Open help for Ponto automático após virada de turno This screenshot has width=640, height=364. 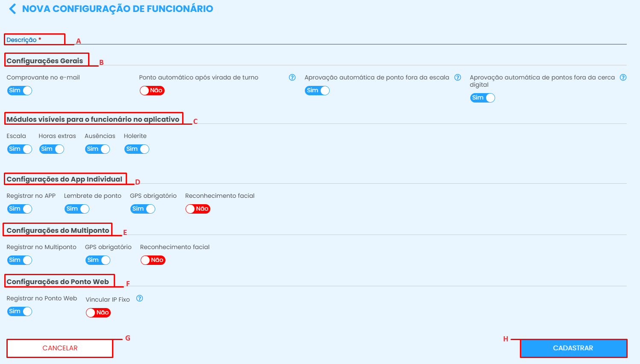click(x=292, y=77)
